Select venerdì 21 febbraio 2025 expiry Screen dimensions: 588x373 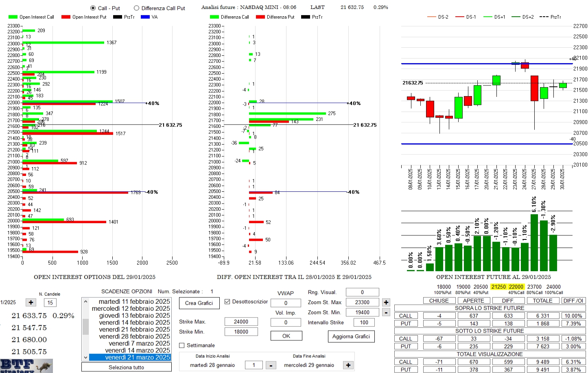coord(130,329)
